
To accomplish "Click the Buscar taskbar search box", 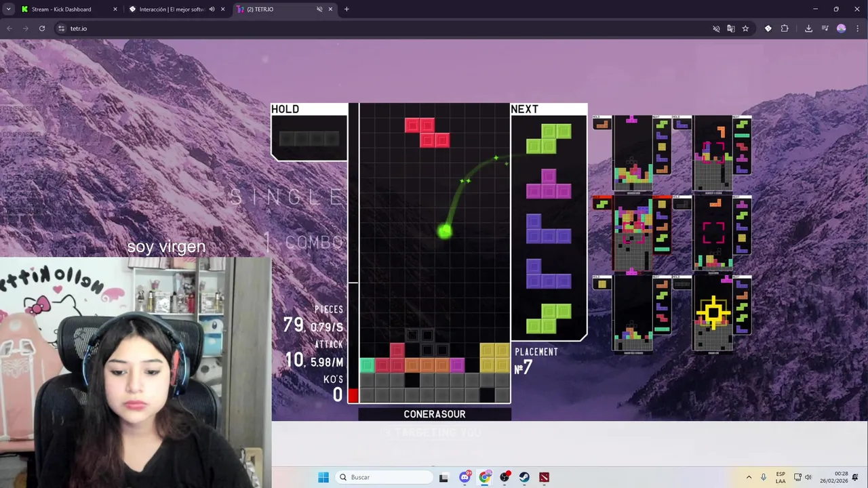I will click(x=384, y=477).
